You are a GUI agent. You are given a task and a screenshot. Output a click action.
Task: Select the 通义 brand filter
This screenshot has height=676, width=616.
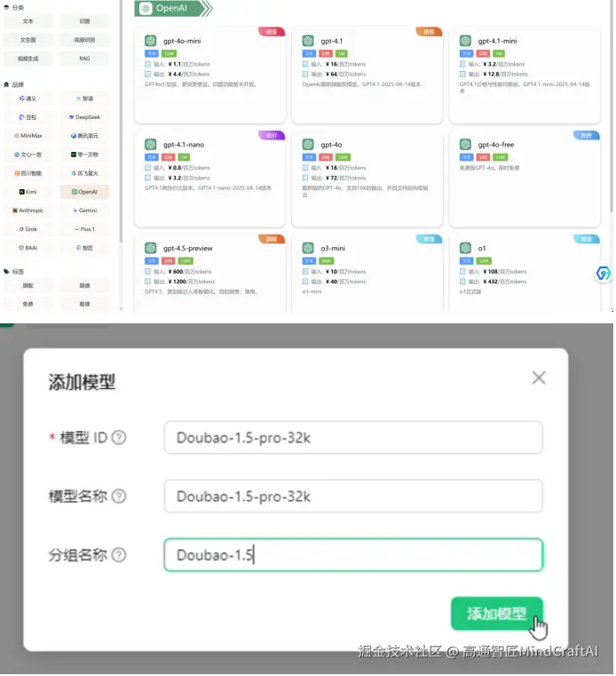(28, 99)
